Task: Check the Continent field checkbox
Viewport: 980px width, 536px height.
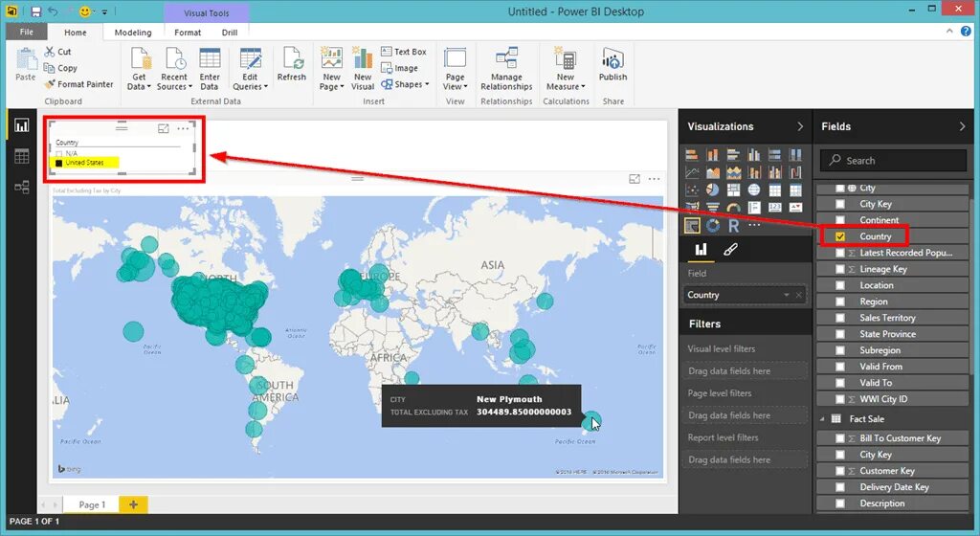Action: pyautogui.click(x=840, y=220)
